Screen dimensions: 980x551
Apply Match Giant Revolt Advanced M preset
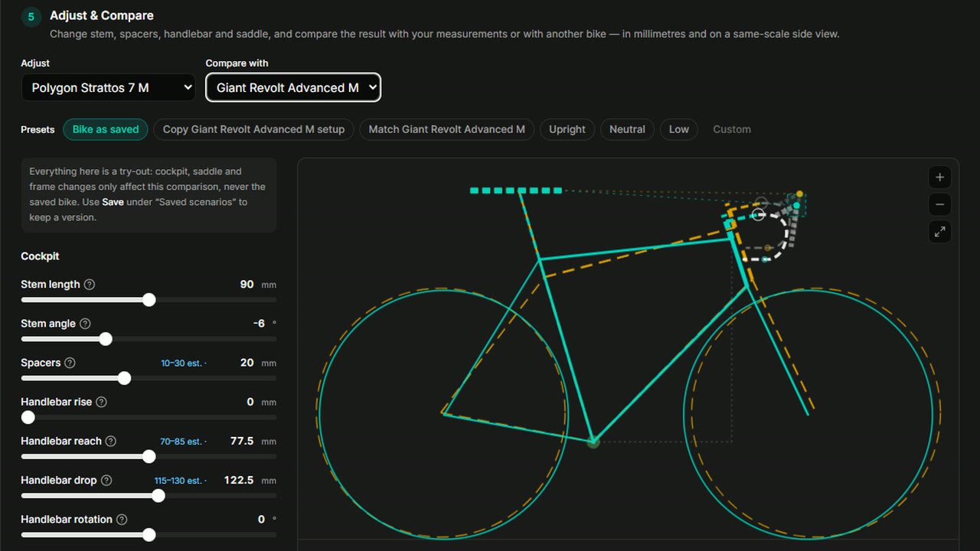click(x=446, y=129)
